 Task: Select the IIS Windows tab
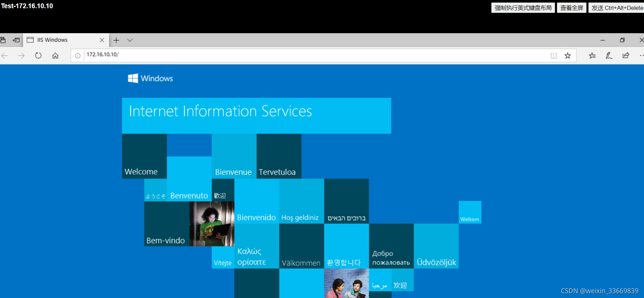[x=66, y=40]
